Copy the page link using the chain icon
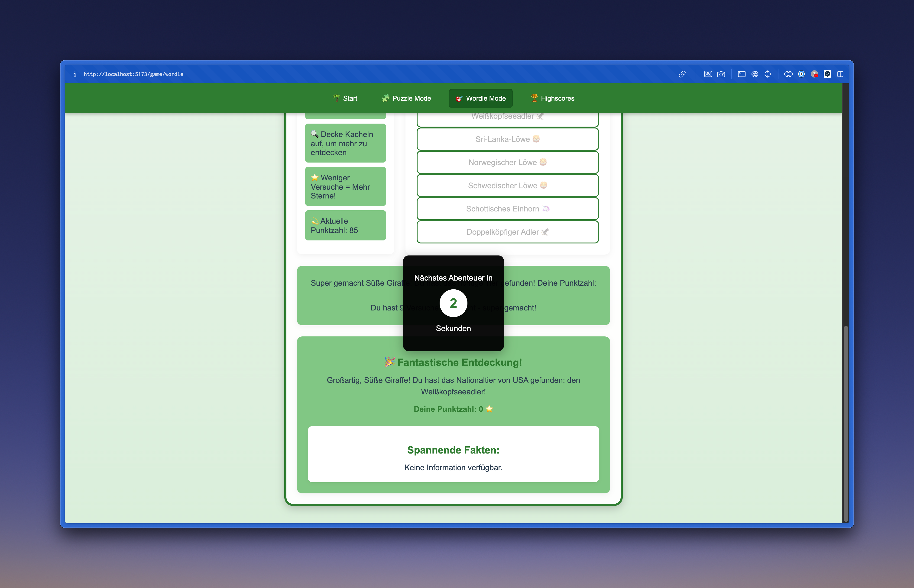 coord(682,74)
